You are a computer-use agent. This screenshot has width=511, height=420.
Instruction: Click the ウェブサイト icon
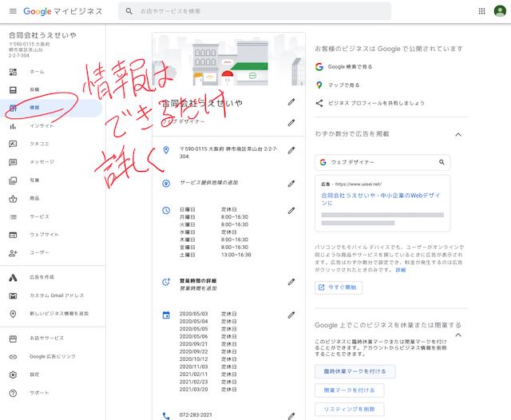(13, 235)
